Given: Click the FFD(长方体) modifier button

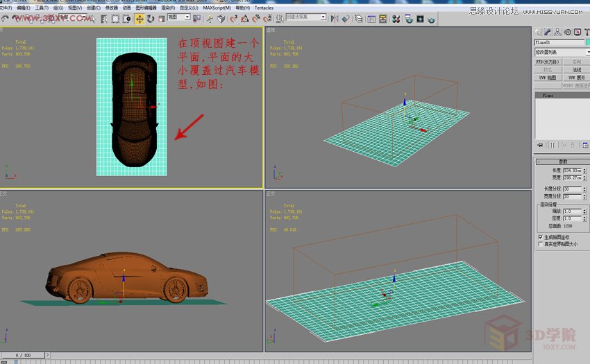Looking at the screenshot, I should coord(548,62).
